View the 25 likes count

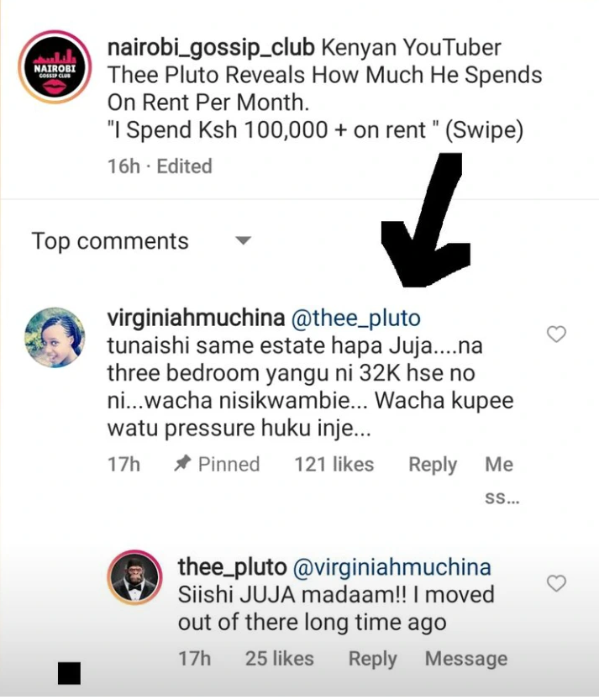pos(280,659)
